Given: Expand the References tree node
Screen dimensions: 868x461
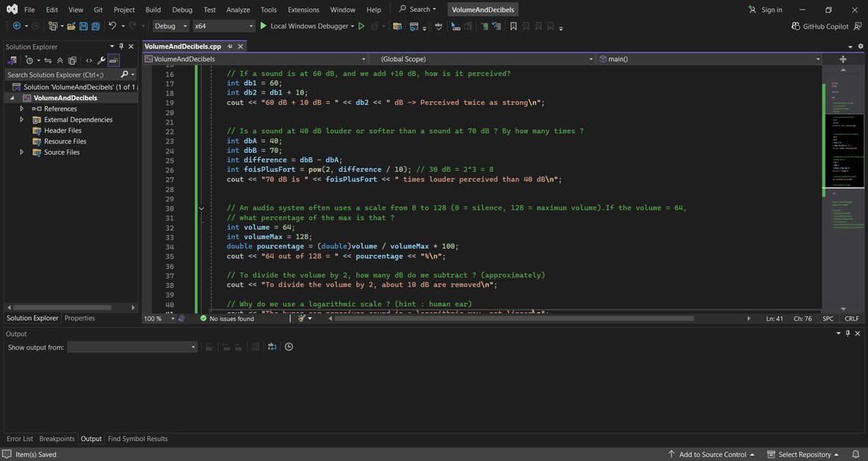Looking at the screenshot, I should coord(21,108).
